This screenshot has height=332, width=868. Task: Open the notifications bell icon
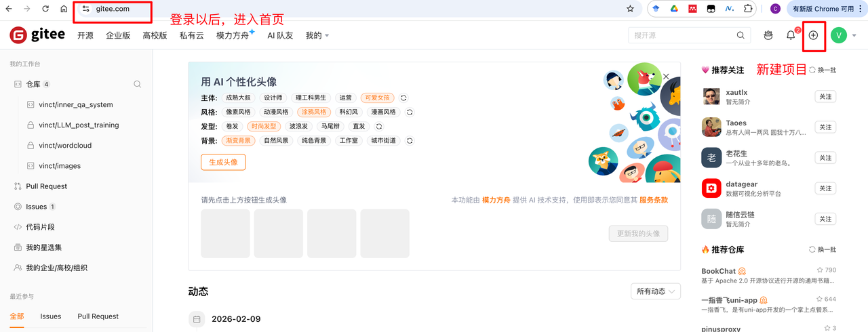791,35
